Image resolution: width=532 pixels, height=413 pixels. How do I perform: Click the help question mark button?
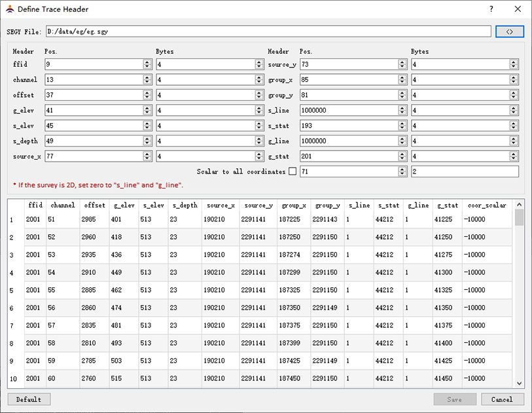pos(491,9)
